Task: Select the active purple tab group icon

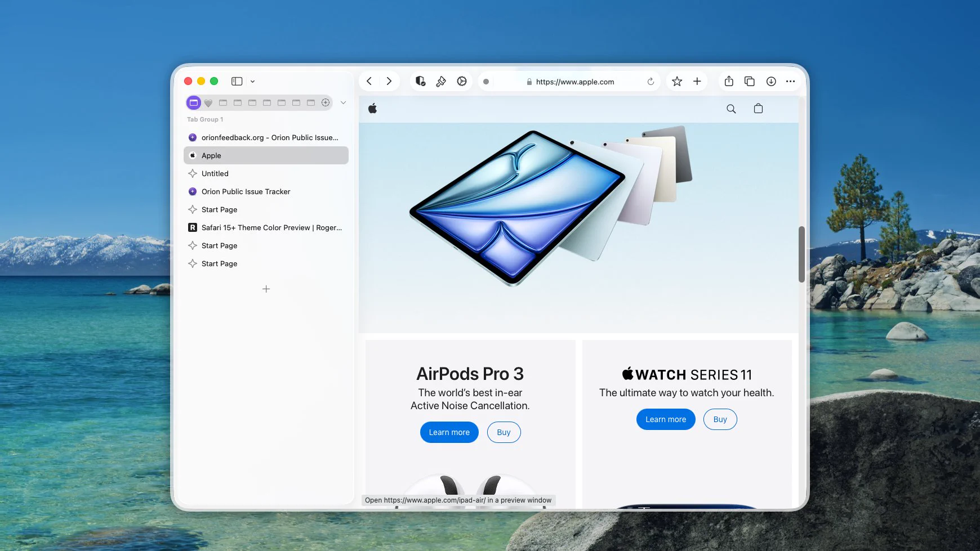Action: point(194,102)
